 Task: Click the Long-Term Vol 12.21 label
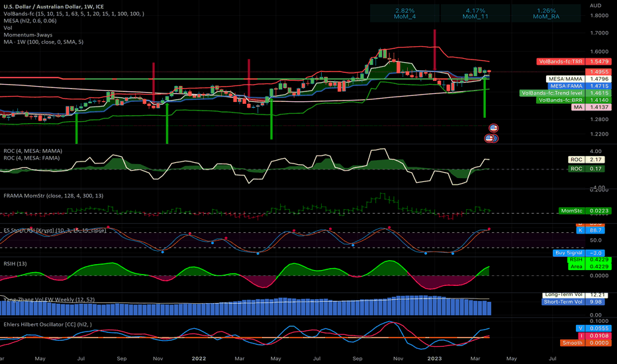point(575,295)
